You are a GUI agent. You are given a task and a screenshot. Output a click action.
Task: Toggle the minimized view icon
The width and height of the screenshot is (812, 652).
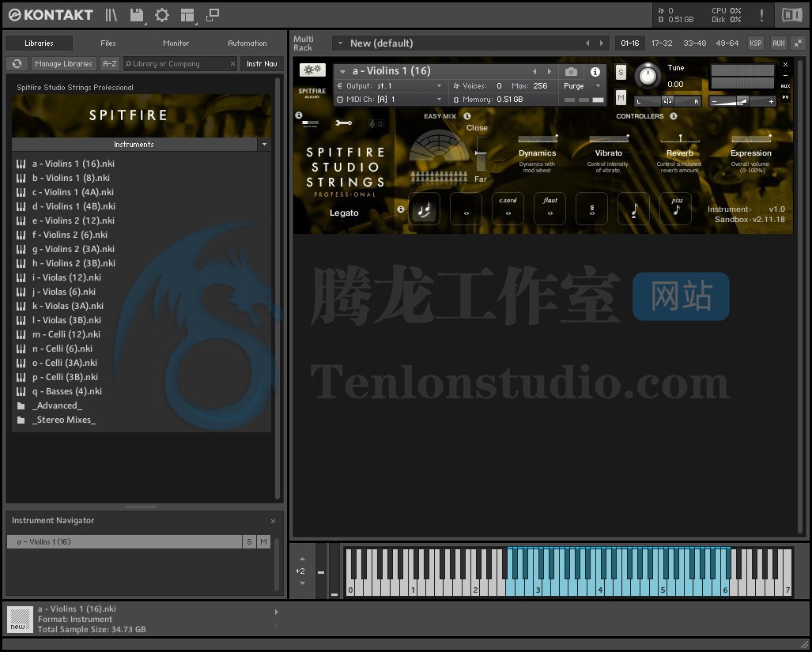pyautogui.click(x=213, y=15)
